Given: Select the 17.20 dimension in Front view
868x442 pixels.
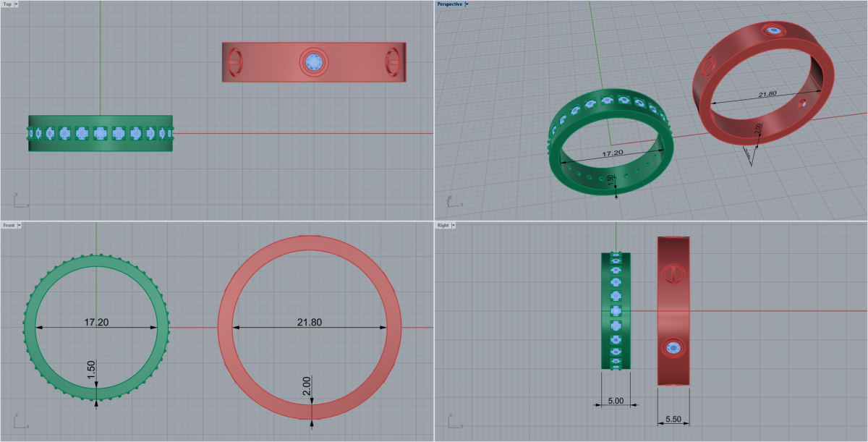Looking at the screenshot, I should (x=97, y=322).
